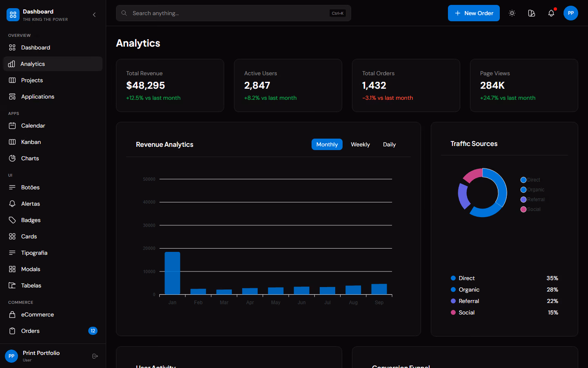The width and height of the screenshot is (588, 368).
Task: Switch to the Weekly revenue tab
Action: pos(361,144)
